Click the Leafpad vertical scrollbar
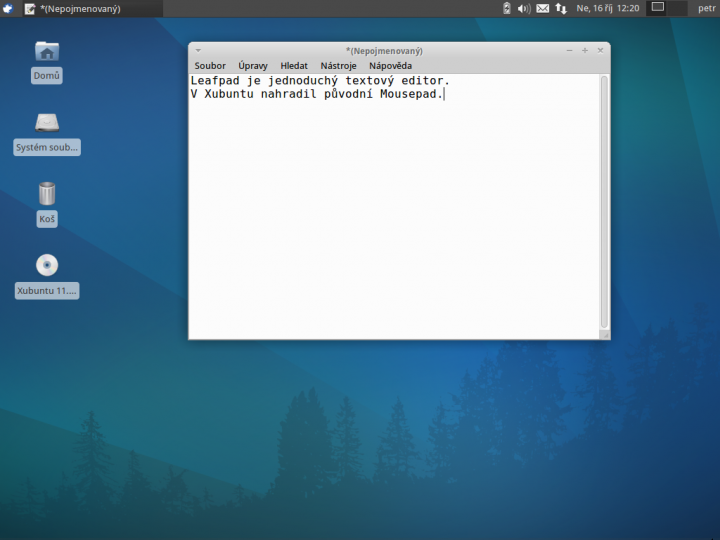720x540 pixels. pos(604,202)
